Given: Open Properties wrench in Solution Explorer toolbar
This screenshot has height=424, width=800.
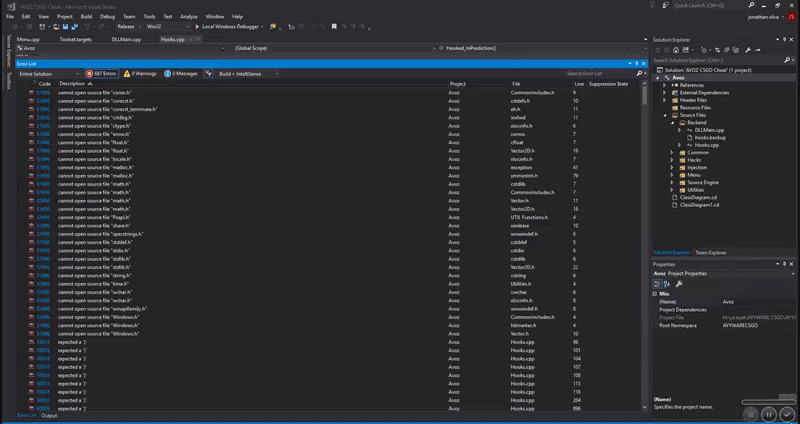Looking at the screenshot, I should pyautogui.click(x=747, y=50).
